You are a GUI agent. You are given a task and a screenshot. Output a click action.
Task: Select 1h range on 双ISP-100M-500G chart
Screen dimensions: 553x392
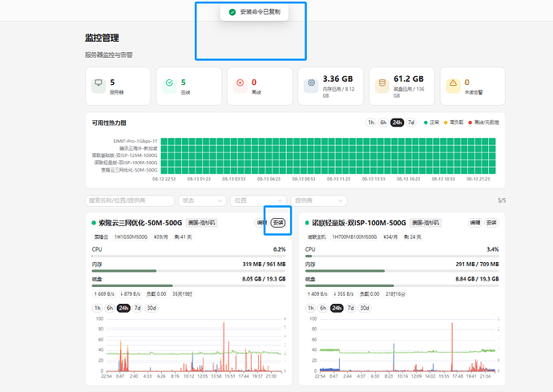tap(311, 308)
